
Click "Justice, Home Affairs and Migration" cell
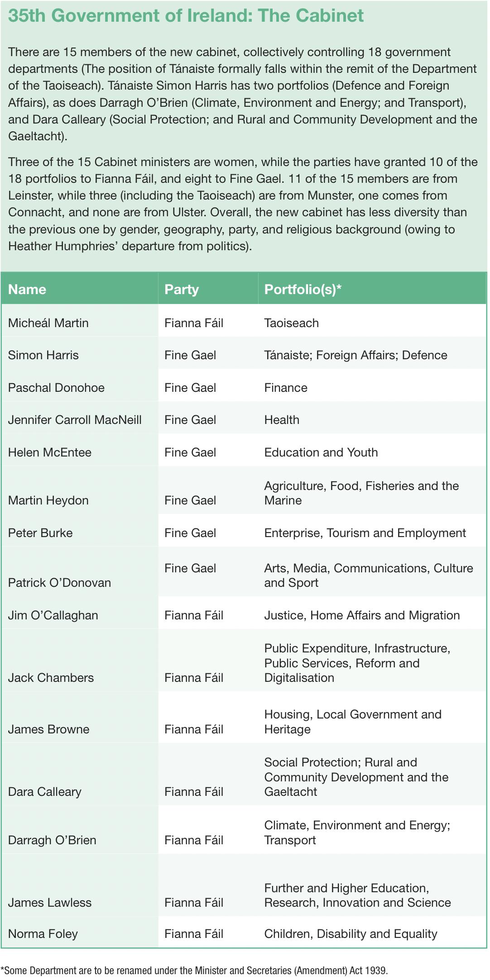coord(362,615)
